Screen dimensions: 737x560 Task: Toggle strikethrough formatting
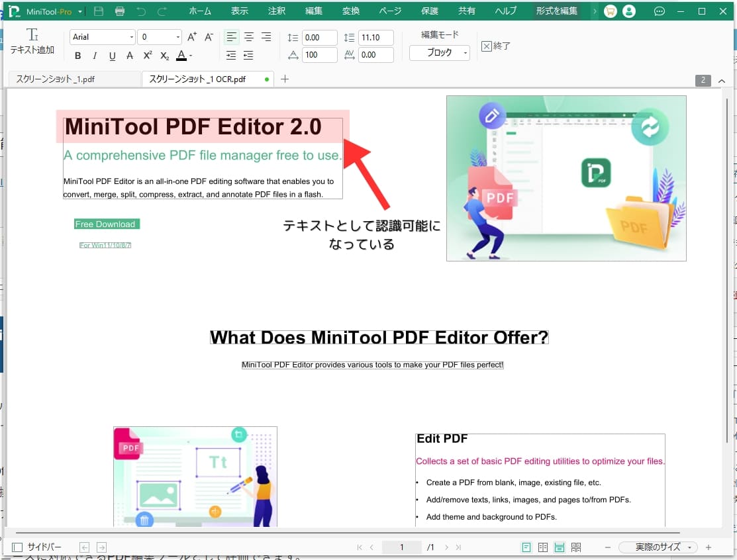pyautogui.click(x=130, y=56)
